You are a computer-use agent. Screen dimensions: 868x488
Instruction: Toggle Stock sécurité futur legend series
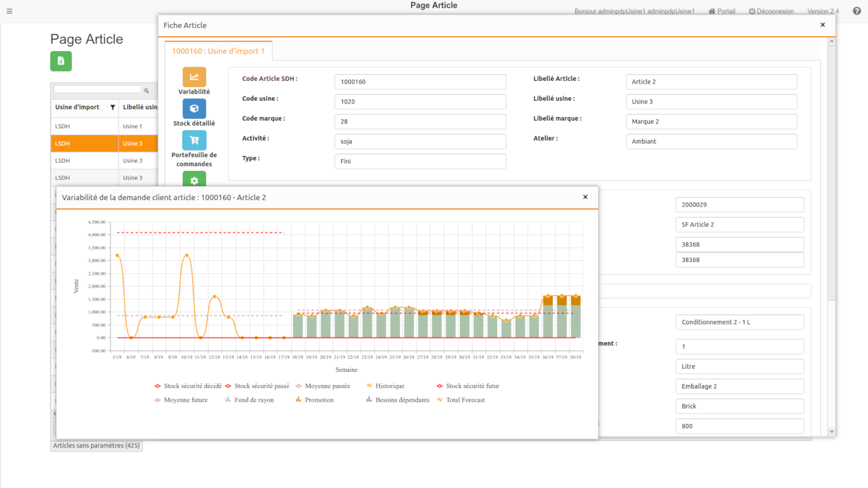click(x=468, y=386)
